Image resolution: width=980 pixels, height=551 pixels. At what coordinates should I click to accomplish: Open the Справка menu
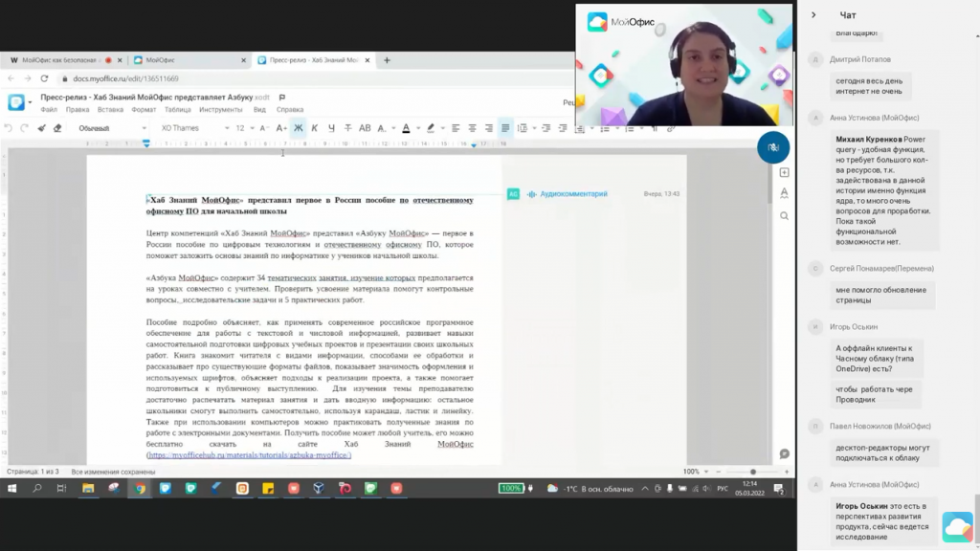pyautogui.click(x=290, y=109)
